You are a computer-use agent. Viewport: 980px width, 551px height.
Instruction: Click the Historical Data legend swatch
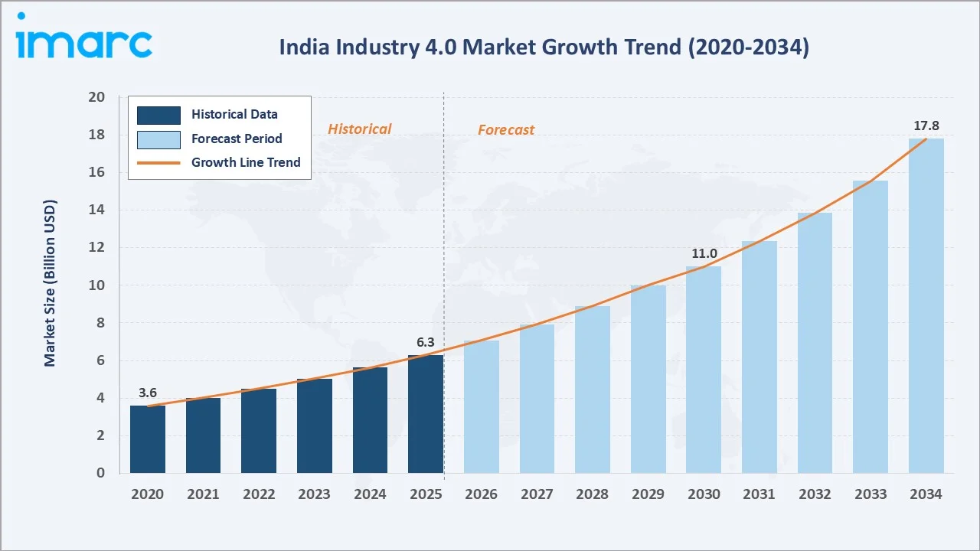coord(158,115)
